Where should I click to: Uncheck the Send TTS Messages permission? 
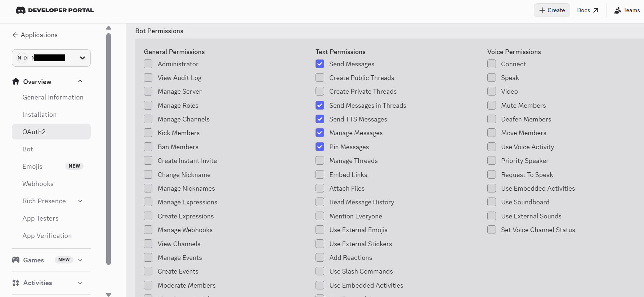[x=320, y=119]
